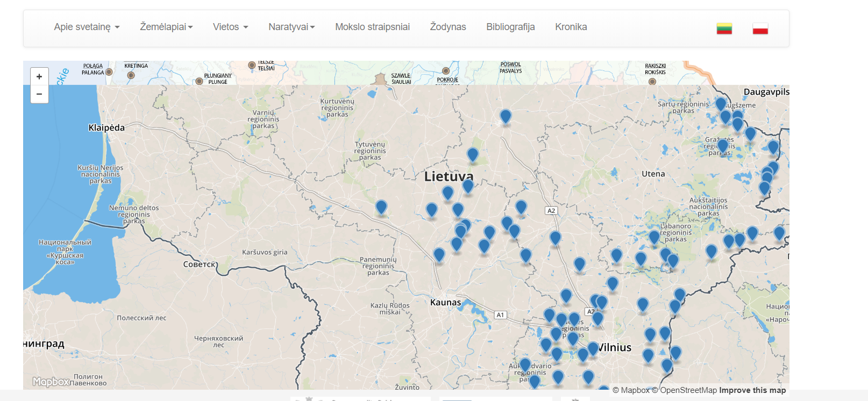The height and width of the screenshot is (401, 868).
Task: Open the Kronika section
Action: coord(571,27)
